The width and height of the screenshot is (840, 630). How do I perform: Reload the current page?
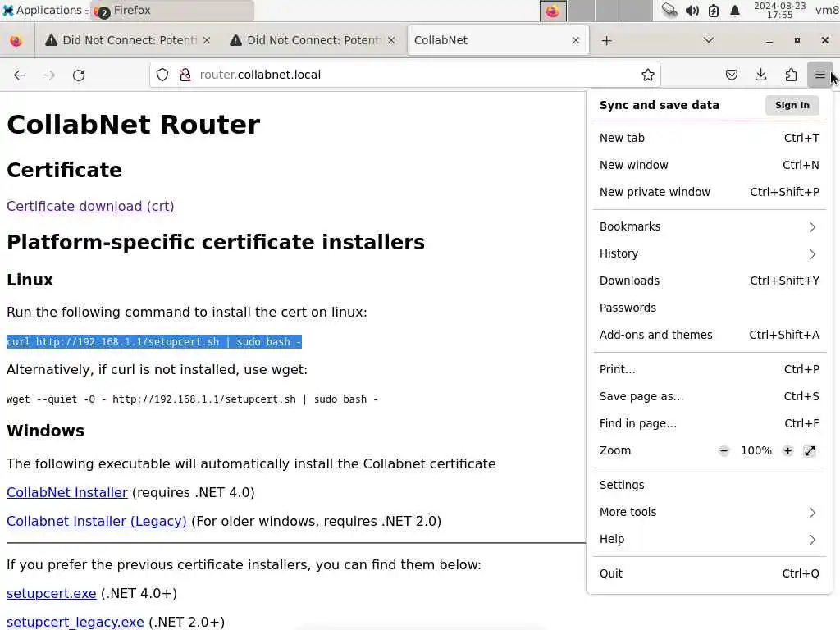coord(79,75)
